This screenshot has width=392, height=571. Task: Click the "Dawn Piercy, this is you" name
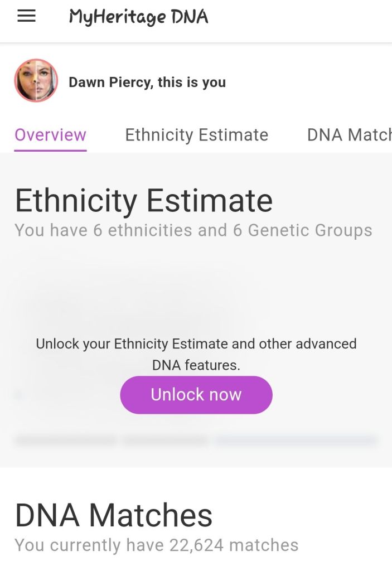pos(147,83)
